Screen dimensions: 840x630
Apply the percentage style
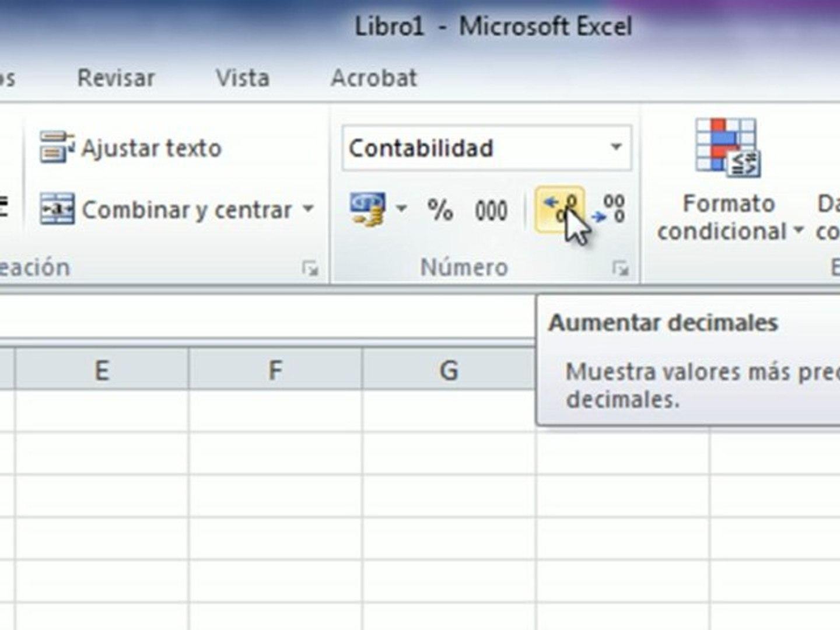point(442,210)
